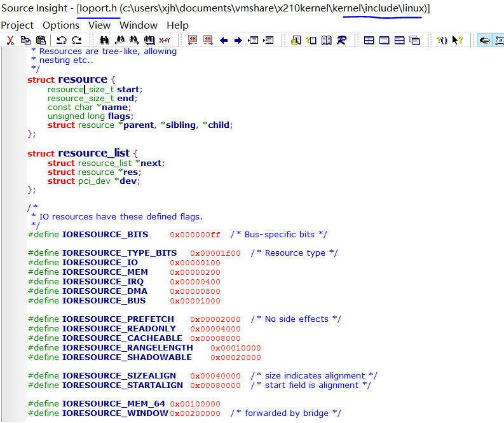Click the Paste clipboard icon
Viewport: 504px width, 423px height.
pos(41,40)
